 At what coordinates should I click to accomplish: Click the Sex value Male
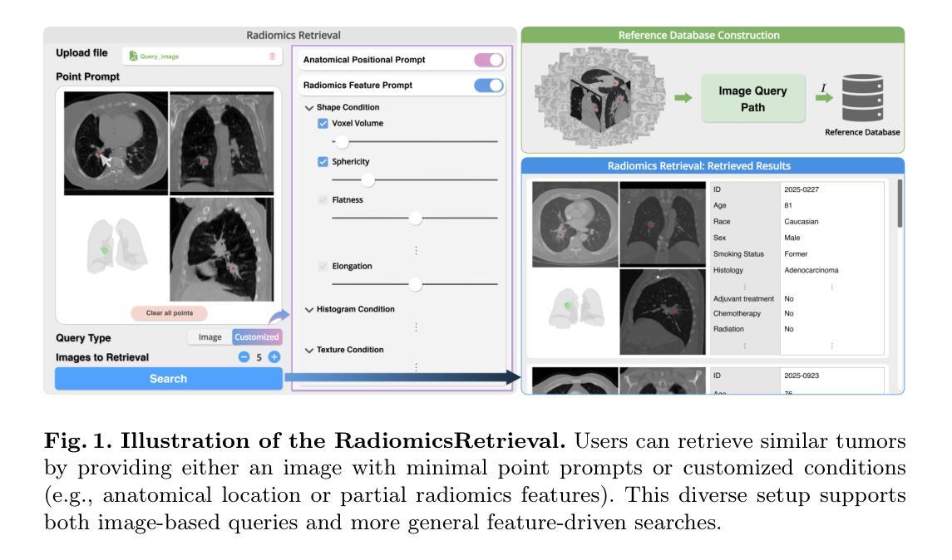(792, 238)
